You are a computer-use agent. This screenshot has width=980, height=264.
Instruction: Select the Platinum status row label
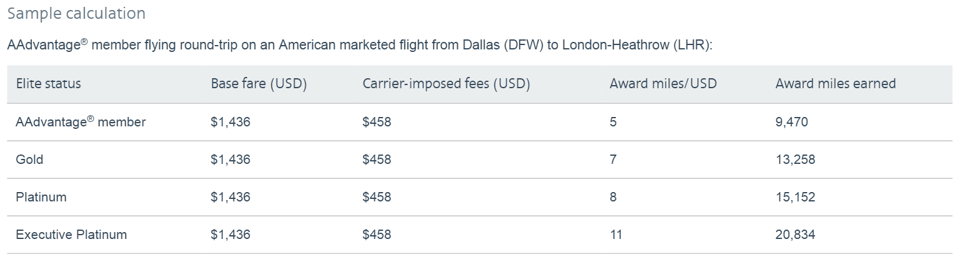point(41,197)
